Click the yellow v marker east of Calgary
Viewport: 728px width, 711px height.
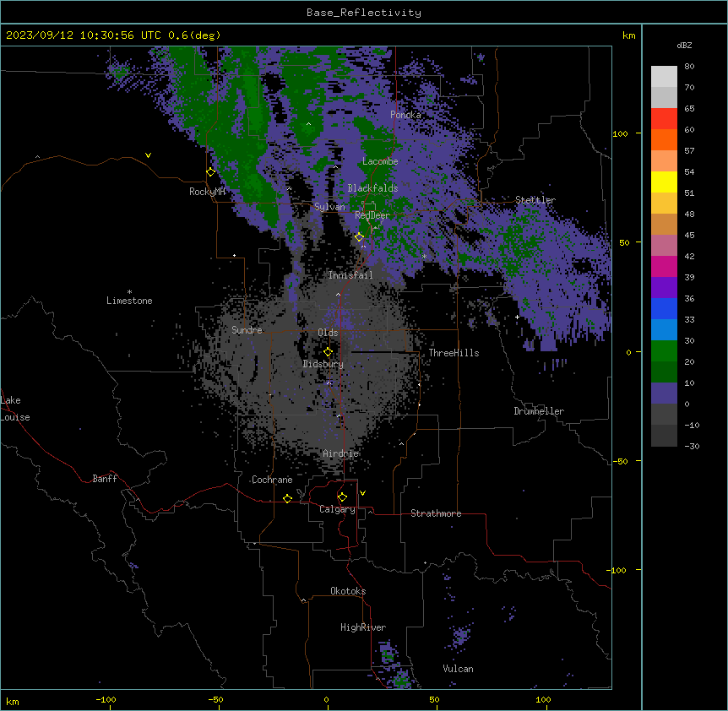click(362, 493)
